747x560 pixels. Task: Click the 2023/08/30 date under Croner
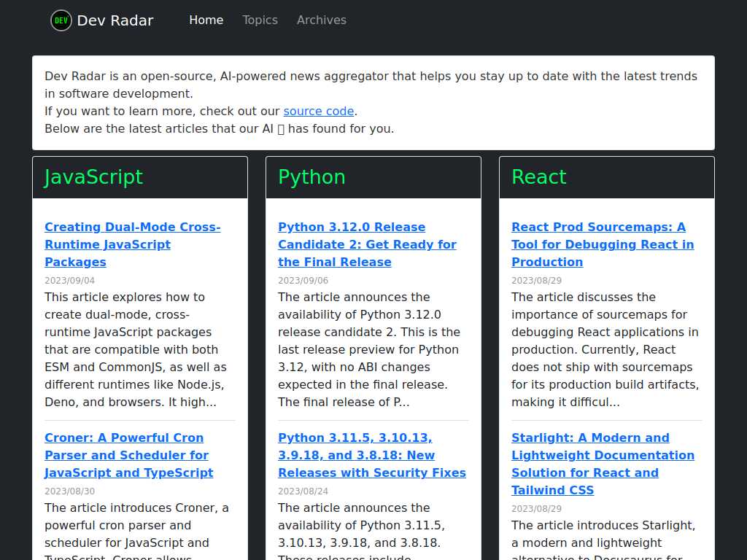(x=69, y=491)
